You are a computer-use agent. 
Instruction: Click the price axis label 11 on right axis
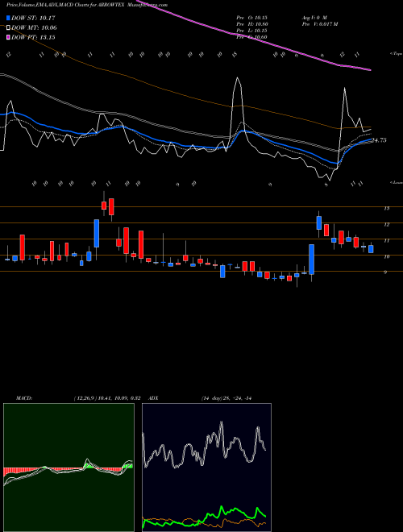(x=386, y=240)
